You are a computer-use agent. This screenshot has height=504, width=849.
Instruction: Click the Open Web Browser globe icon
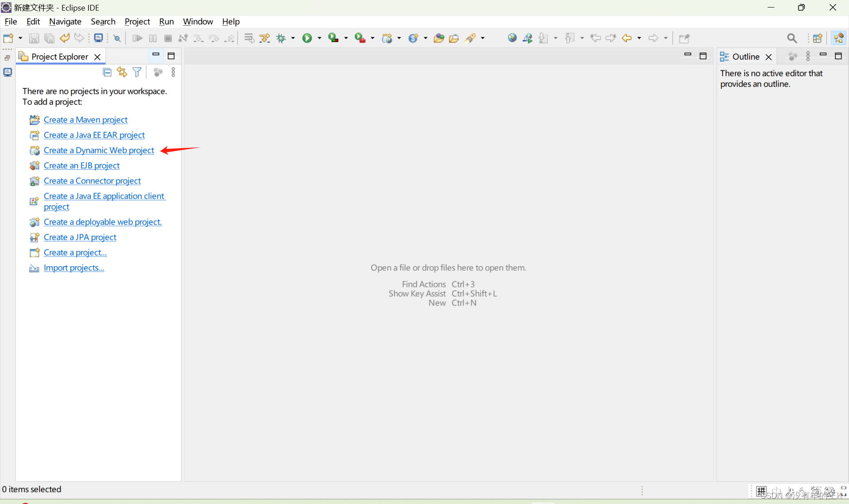[x=512, y=38]
